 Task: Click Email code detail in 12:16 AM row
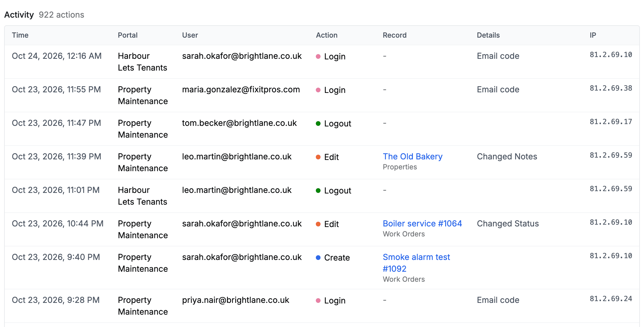[x=498, y=56]
